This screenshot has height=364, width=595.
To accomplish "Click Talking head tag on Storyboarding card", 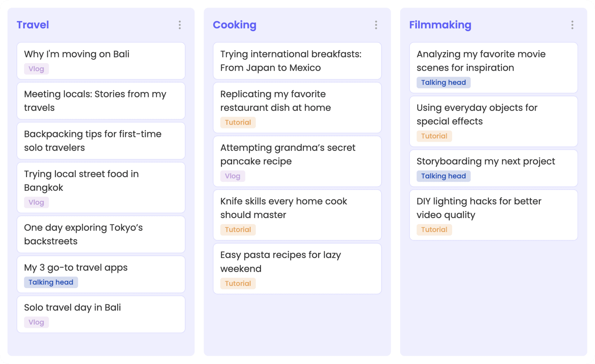I will coord(443,176).
